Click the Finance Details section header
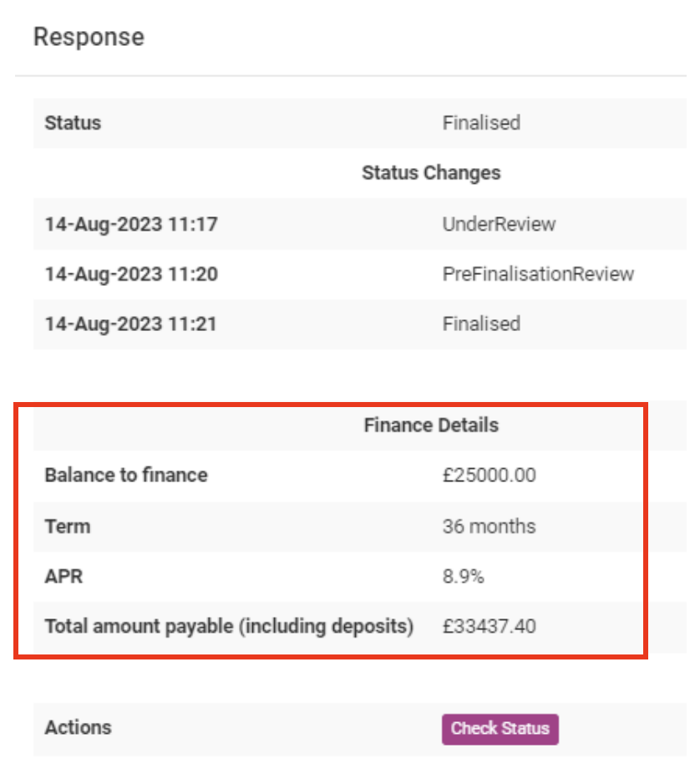The width and height of the screenshot is (700, 779). click(x=431, y=425)
